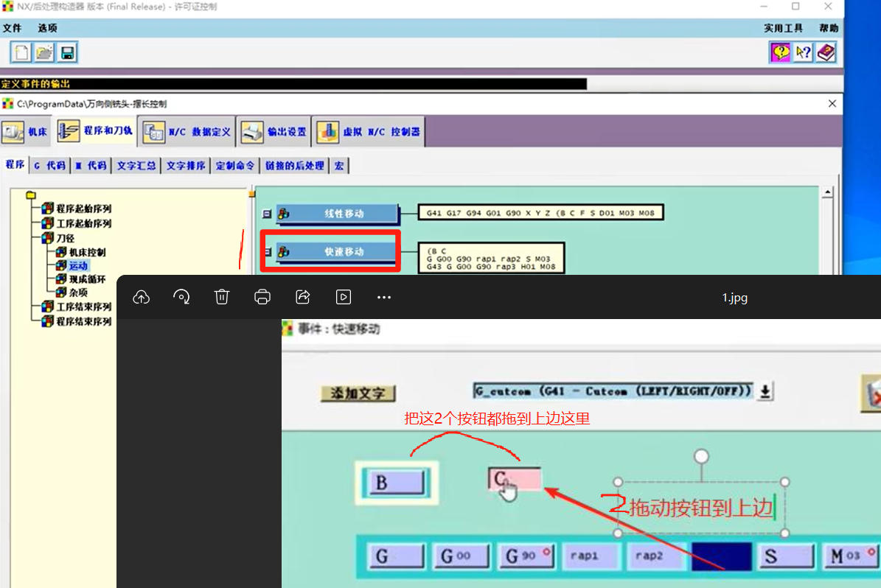Image resolution: width=881 pixels, height=588 pixels.
Task: Switch to the 虚拟 N/C 控制器 tab
Action: pyautogui.click(x=369, y=132)
